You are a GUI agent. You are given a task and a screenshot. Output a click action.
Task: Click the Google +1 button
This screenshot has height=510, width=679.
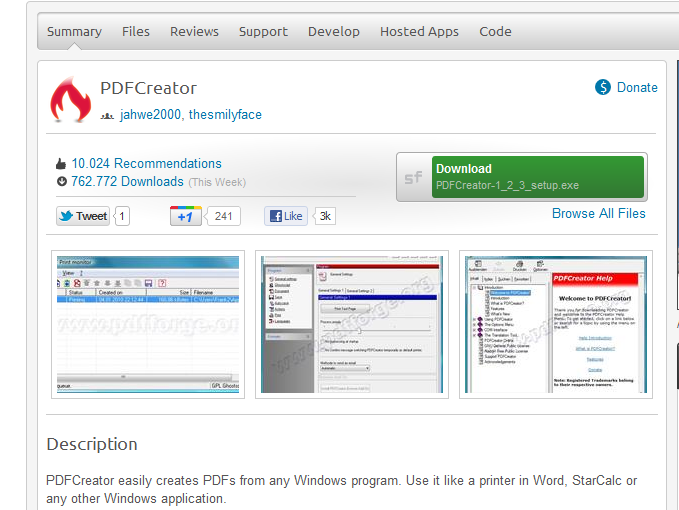click(185, 216)
